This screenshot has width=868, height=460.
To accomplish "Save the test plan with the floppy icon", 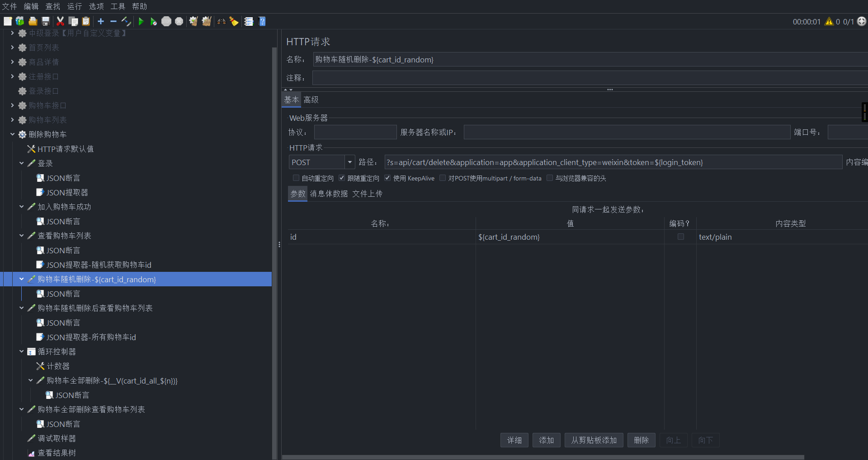I will pyautogui.click(x=45, y=21).
